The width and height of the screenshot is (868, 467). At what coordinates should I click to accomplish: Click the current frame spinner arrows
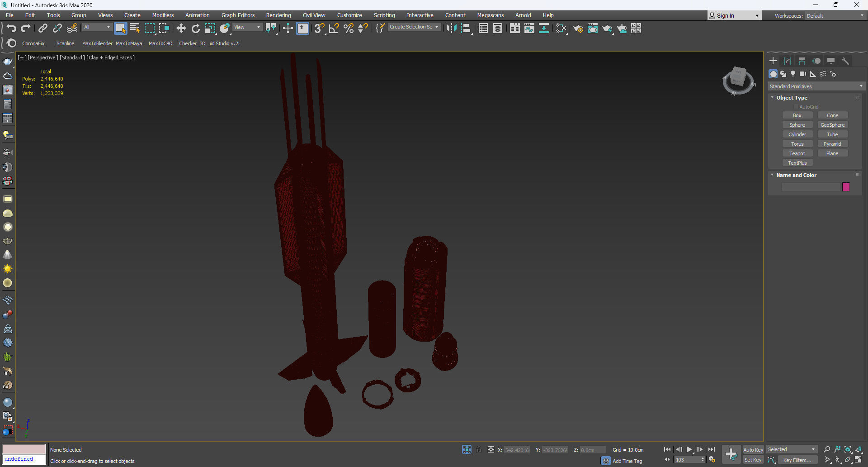(703, 460)
